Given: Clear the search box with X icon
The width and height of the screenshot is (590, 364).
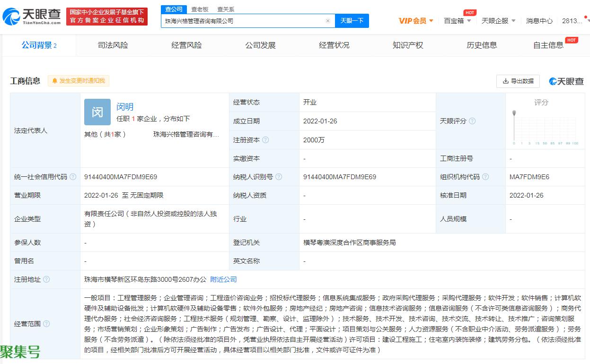Looking at the screenshot, I should click(328, 21).
